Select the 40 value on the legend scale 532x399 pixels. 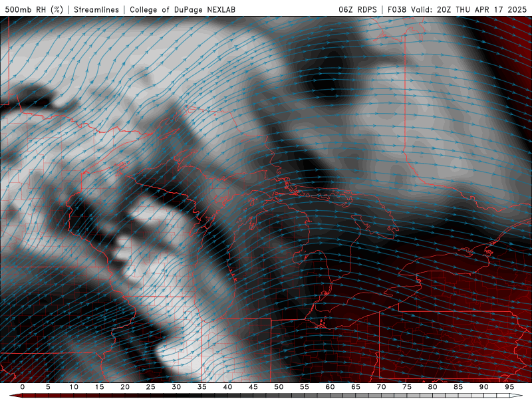tap(227, 387)
